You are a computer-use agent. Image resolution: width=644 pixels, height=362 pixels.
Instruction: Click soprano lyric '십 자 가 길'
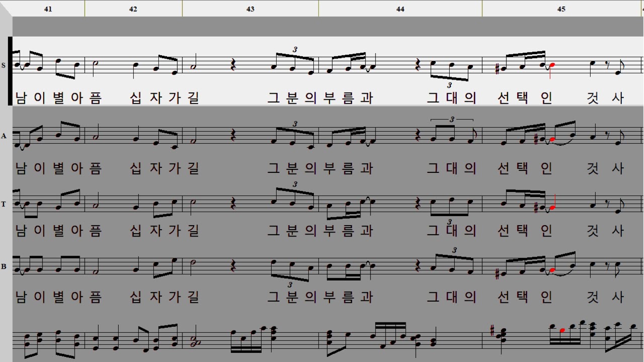point(164,98)
